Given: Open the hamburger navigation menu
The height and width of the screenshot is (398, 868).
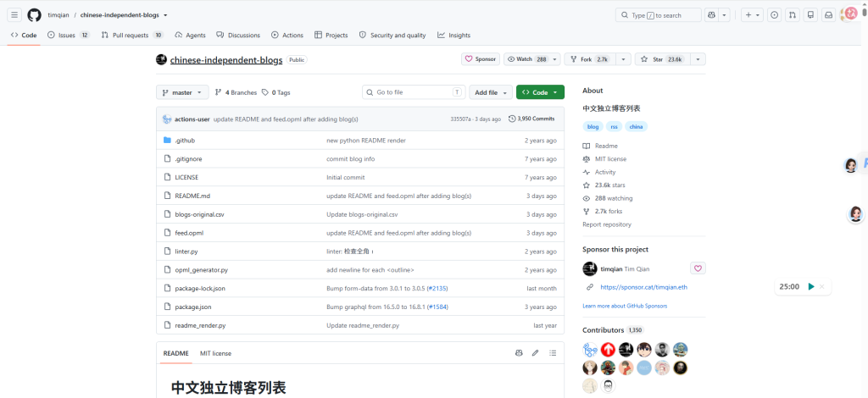Looking at the screenshot, I should 15,15.
